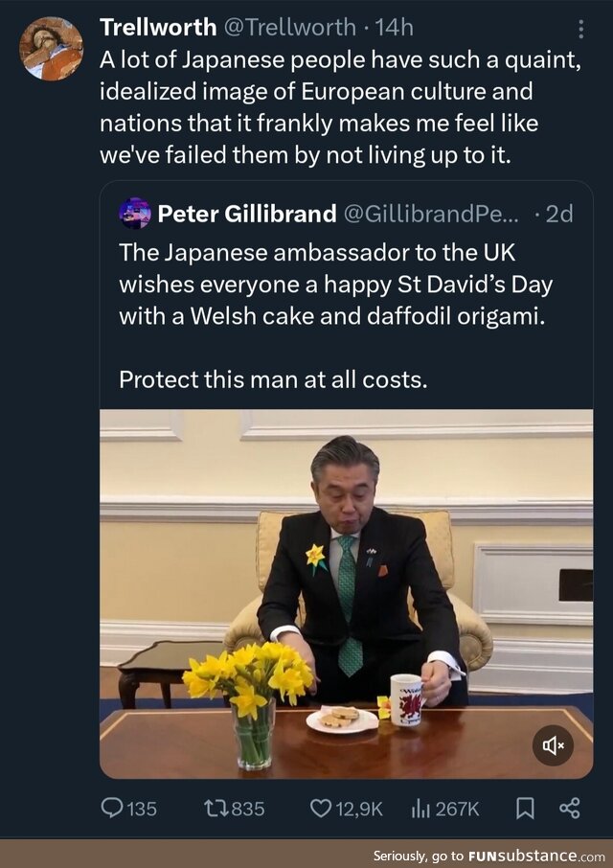Viewport: 613px width, 868px height.
Task: Open the 2d timestamp of quoted tweet
Action: 557,214
